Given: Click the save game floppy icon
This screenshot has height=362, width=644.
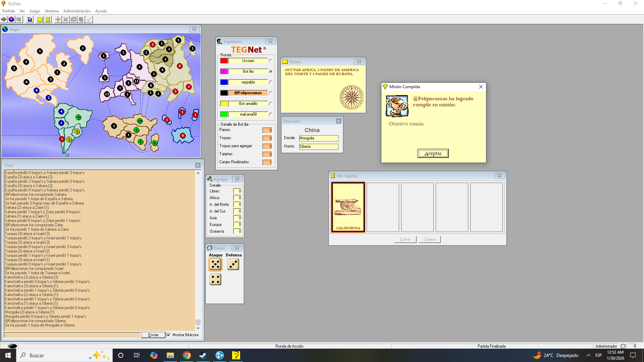Looking at the screenshot, I should (x=30, y=19).
